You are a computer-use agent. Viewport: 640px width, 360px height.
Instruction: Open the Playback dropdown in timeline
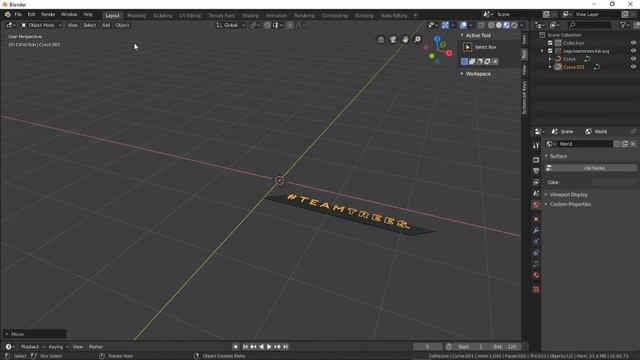tap(33, 347)
